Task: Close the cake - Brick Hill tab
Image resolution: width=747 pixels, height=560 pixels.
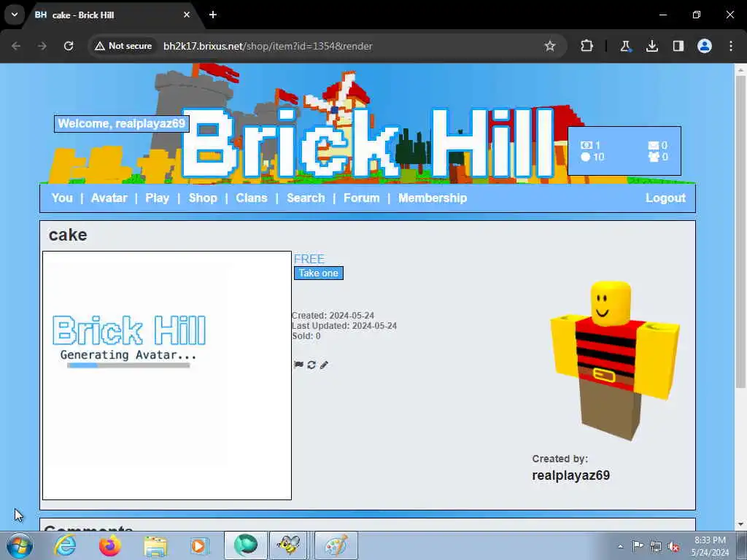Action: coord(187,15)
